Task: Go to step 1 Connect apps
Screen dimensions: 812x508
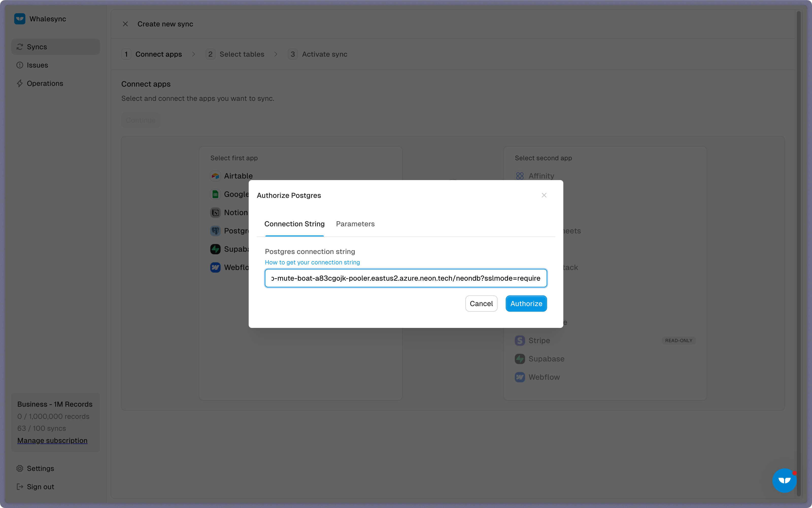Action: 152,54
